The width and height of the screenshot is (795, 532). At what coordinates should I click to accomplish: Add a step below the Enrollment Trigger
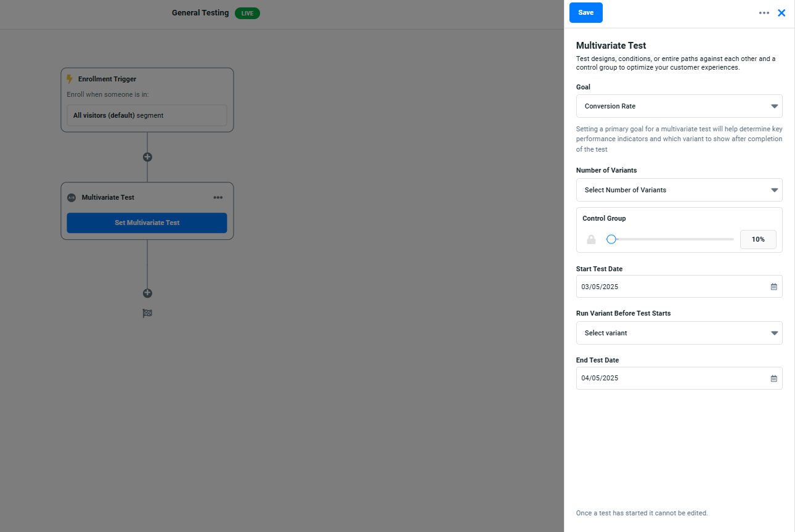click(147, 157)
